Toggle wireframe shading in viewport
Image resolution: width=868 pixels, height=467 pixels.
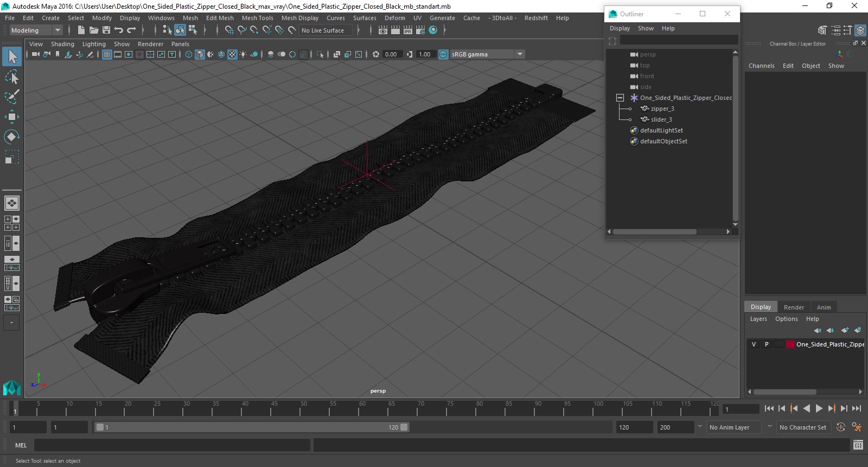click(x=189, y=54)
